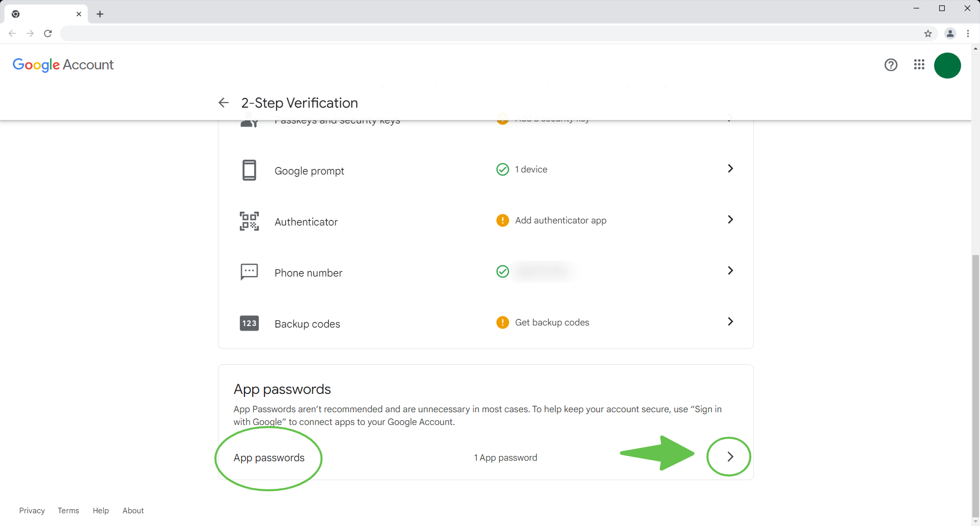Click the browser back arrow
This screenshot has height=526, width=980.
point(12,34)
